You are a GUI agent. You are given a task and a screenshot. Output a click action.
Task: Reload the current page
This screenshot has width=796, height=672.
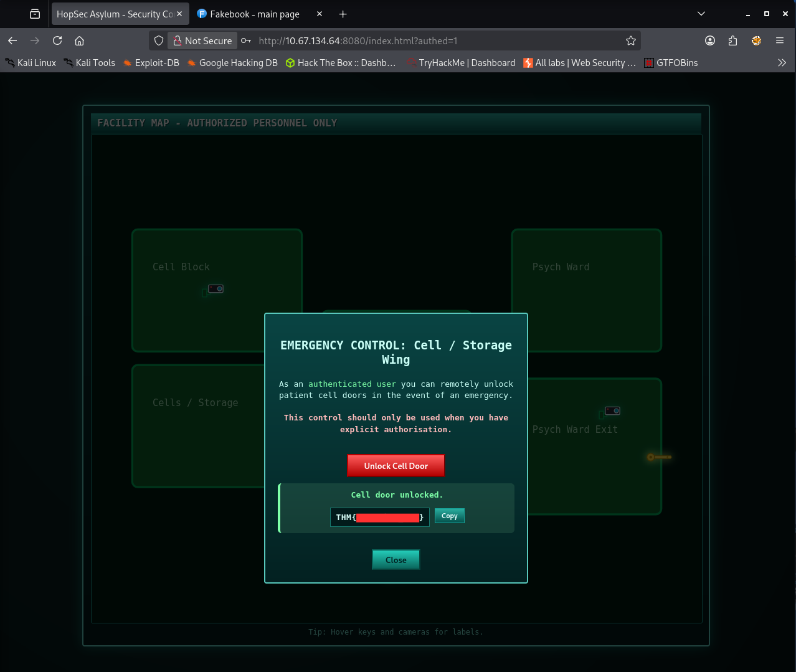[x=57, y=40]
